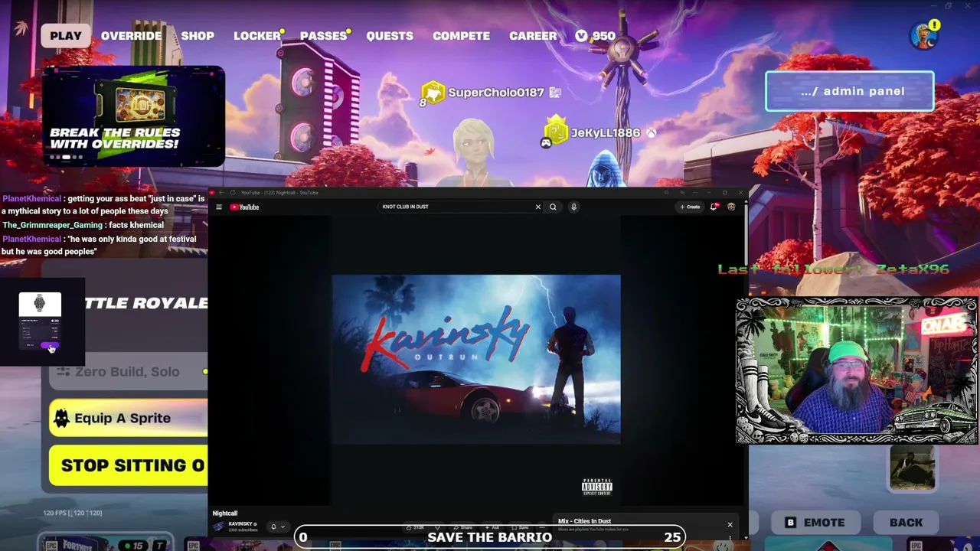Click the gold badge beside JeKyLL1886

[556, 132]
